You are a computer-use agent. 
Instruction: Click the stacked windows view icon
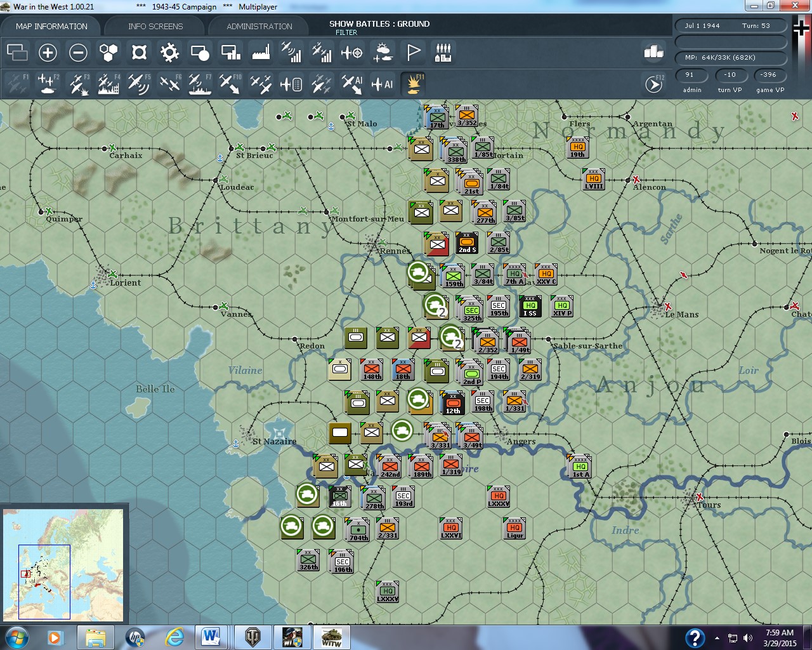(x=17, y=53)
